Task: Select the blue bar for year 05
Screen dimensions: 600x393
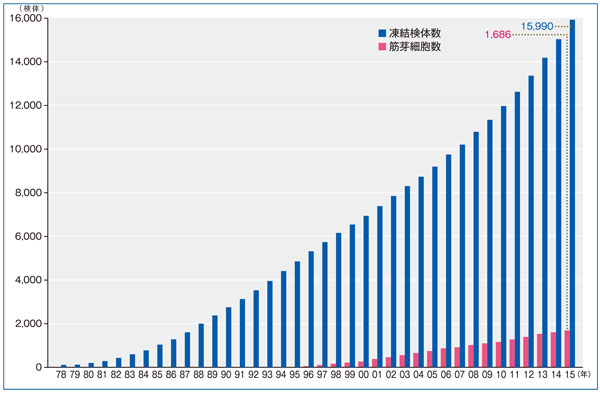Action: [435, 267]
